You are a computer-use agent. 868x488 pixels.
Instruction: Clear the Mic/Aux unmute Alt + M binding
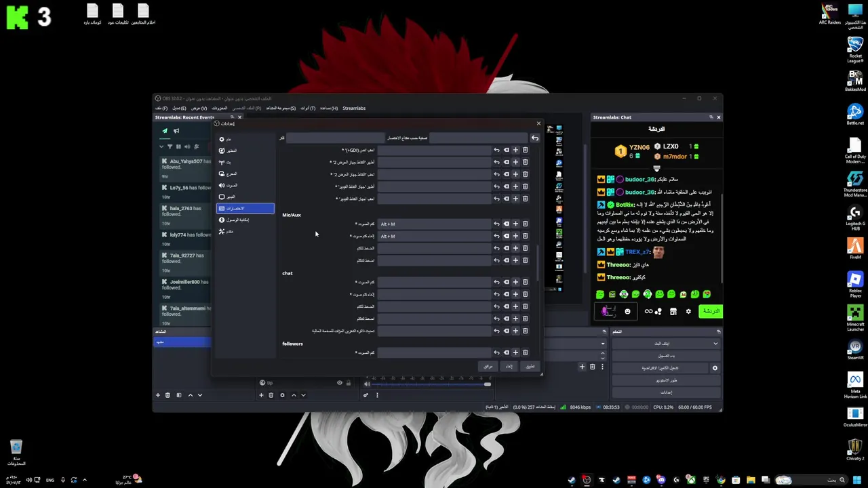506,236
